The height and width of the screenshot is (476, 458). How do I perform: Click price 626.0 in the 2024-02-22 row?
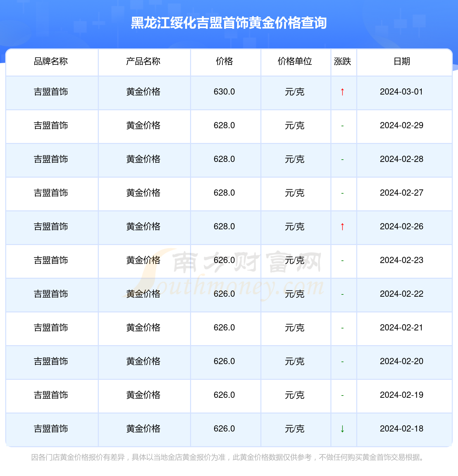click(224, 294)
